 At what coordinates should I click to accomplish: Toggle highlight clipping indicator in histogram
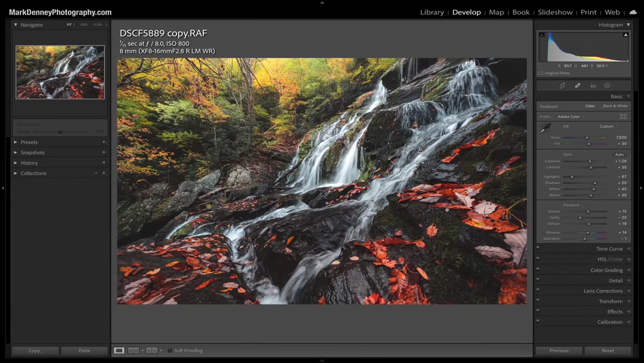tap(626, 35)
